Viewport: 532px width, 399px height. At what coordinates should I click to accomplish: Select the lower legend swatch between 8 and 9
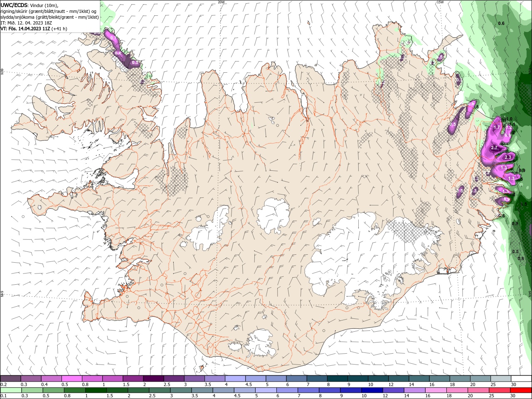[329, 390]
